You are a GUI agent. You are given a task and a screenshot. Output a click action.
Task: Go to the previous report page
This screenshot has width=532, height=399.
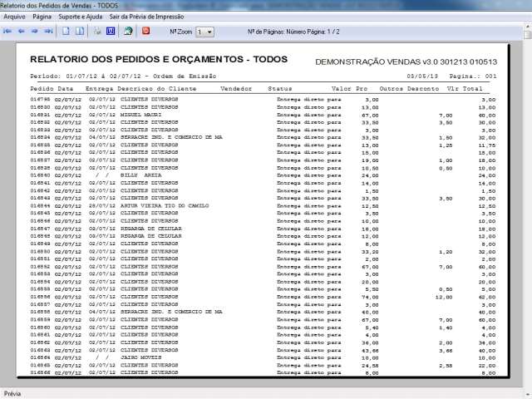[x=22, y=31]
